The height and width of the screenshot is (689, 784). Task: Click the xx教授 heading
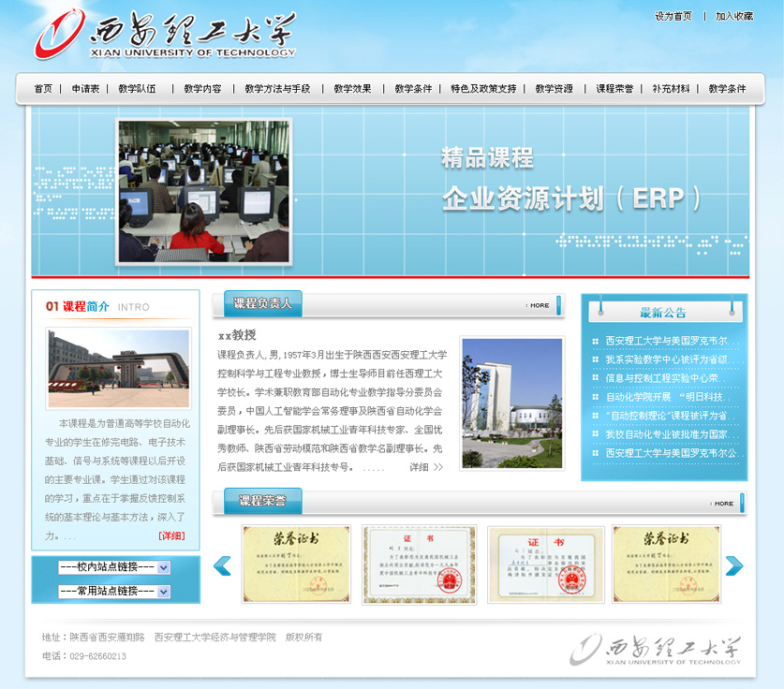(237, 335)
